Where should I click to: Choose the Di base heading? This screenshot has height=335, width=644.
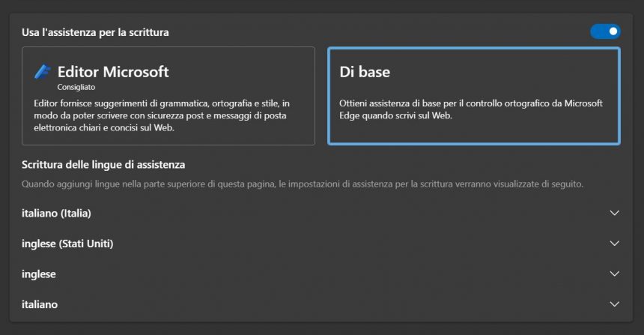[x=365, y=72]
